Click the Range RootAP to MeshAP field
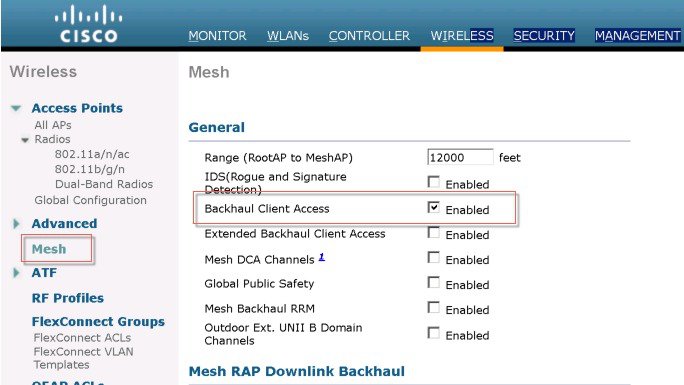Screen dimensions: 684x385 (460, 157)
